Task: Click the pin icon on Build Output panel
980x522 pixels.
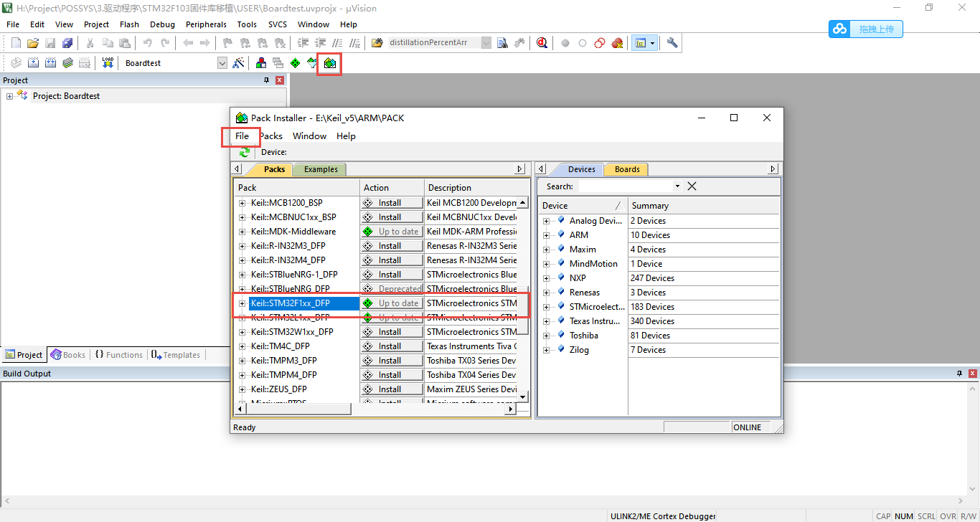Action: point(959,374)
